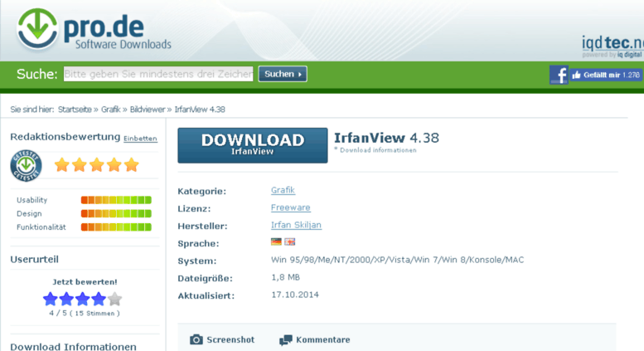Open the Freeware license link
The width and height of the screenshot is (644, 351).
coord(290,207)
